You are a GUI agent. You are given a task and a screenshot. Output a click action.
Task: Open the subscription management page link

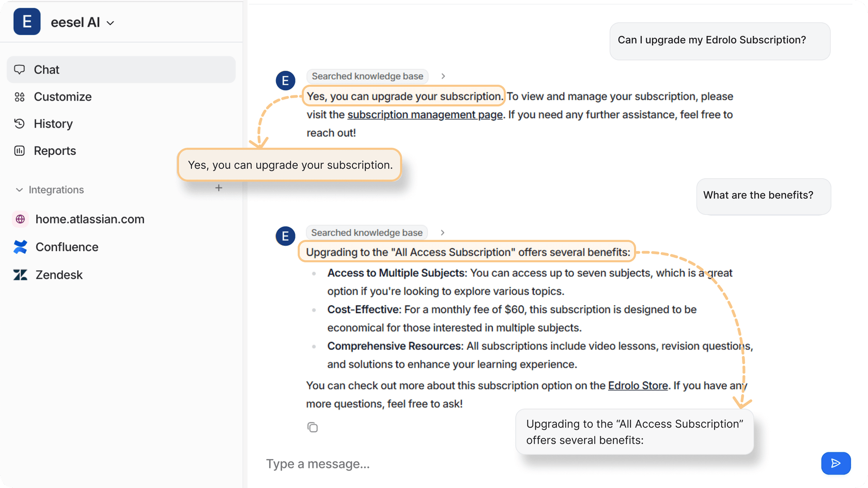425,115
